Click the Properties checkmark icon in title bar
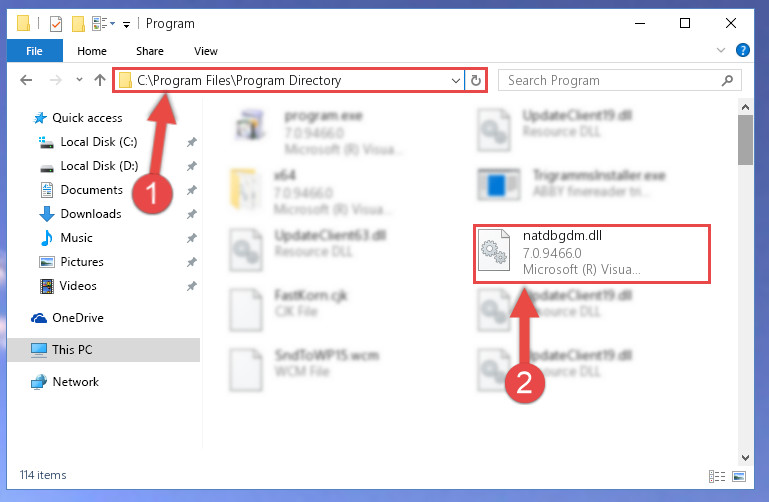769x502 pixels. (x=56, y=24)
